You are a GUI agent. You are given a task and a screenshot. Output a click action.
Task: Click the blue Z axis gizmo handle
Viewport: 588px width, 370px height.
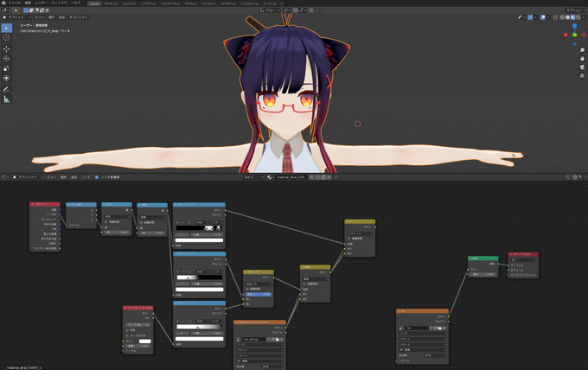click(x=574, y=26)
